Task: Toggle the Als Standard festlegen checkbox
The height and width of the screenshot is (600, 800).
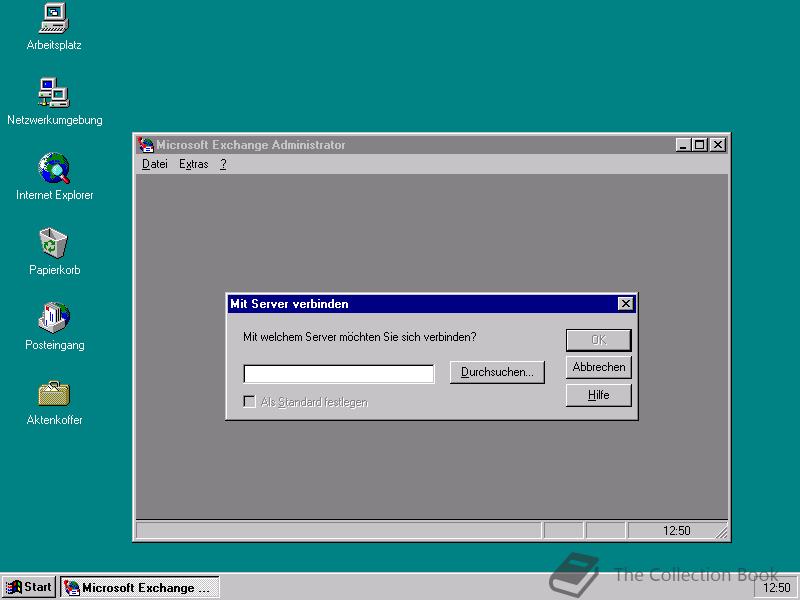Action: (x=249, y=402)
